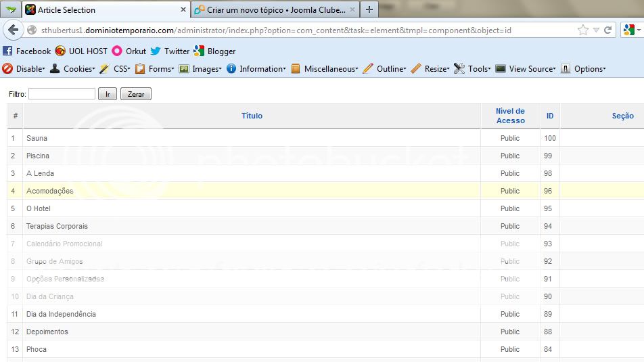This screenshot has height=362, width=644.
Task: Open the CSS toolbar dropdown
Action: [115, 69]
